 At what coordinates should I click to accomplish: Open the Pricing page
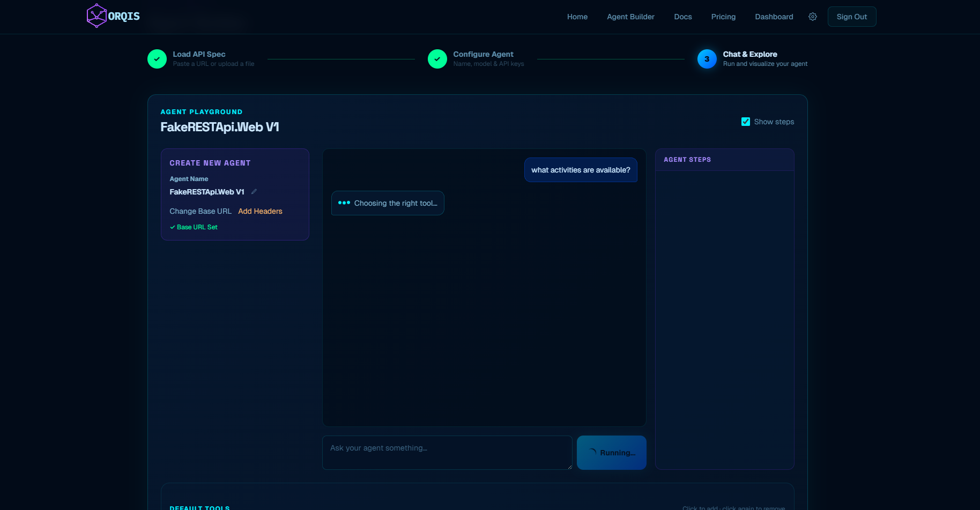pyautogui.click(x=723, y=17)
